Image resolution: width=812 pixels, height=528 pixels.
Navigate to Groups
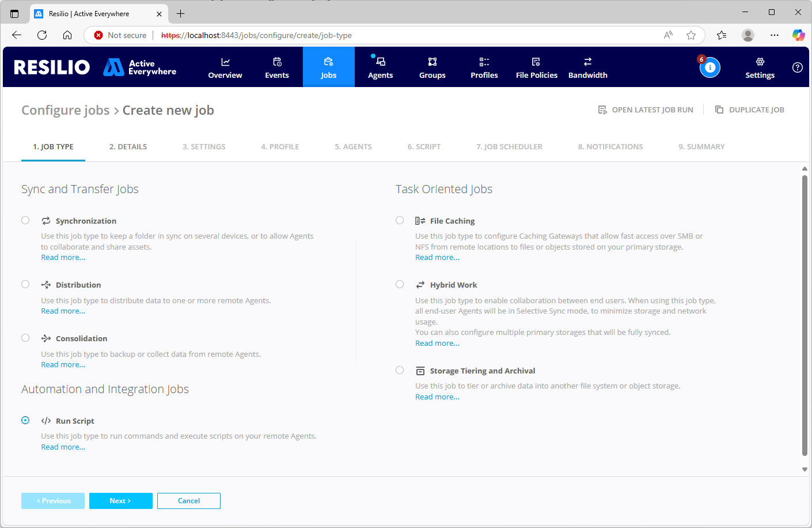[432, 67]
